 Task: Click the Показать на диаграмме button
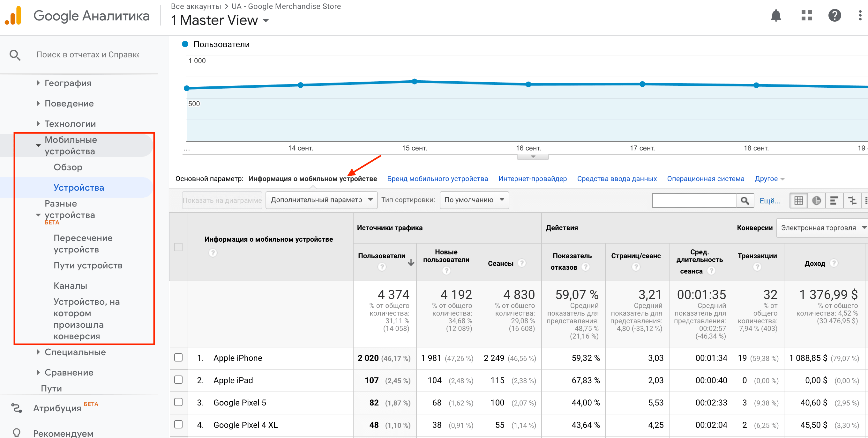[222, 200]
